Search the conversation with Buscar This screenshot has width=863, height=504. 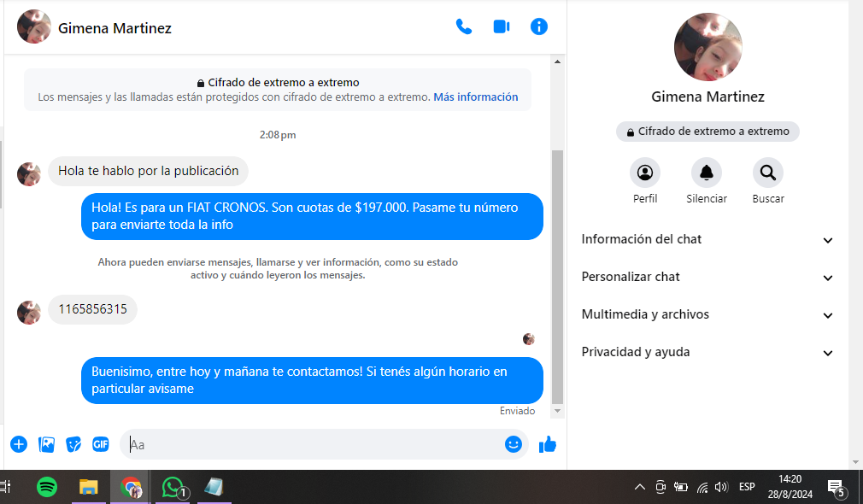[x=768, y=173]
